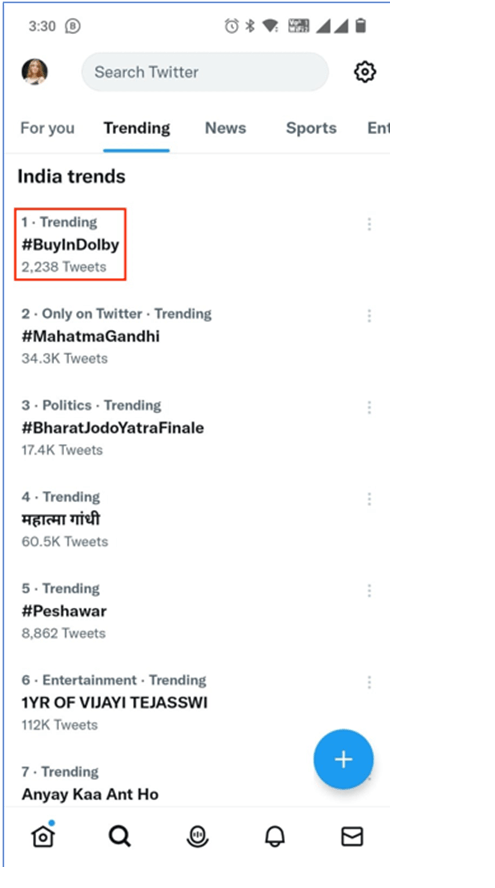Switch to the For you tab

48,128
